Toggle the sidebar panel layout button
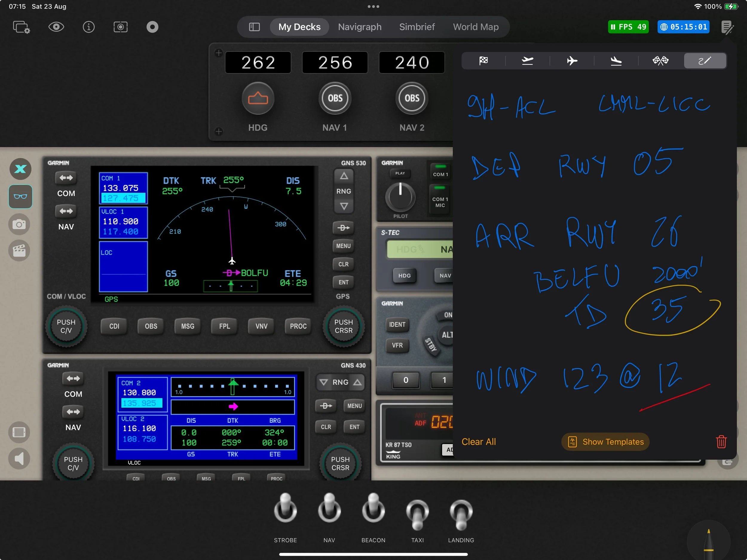This screenshot has width=747, height=560. pos(254,27)
